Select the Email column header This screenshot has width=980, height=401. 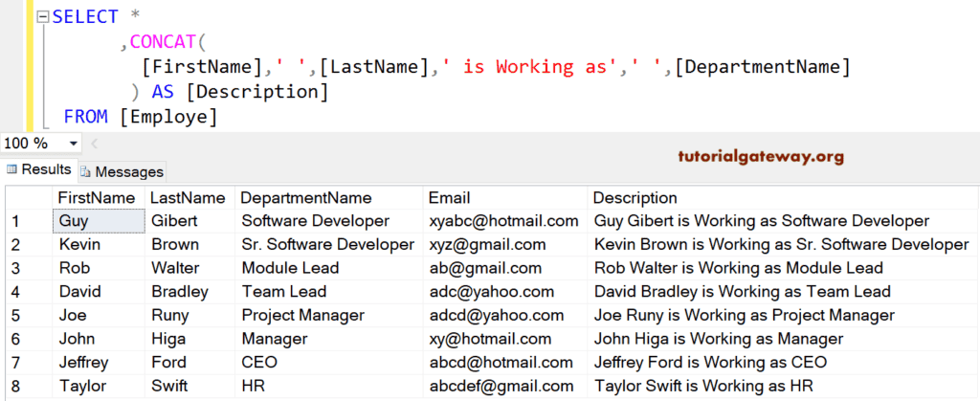(449, 198)
